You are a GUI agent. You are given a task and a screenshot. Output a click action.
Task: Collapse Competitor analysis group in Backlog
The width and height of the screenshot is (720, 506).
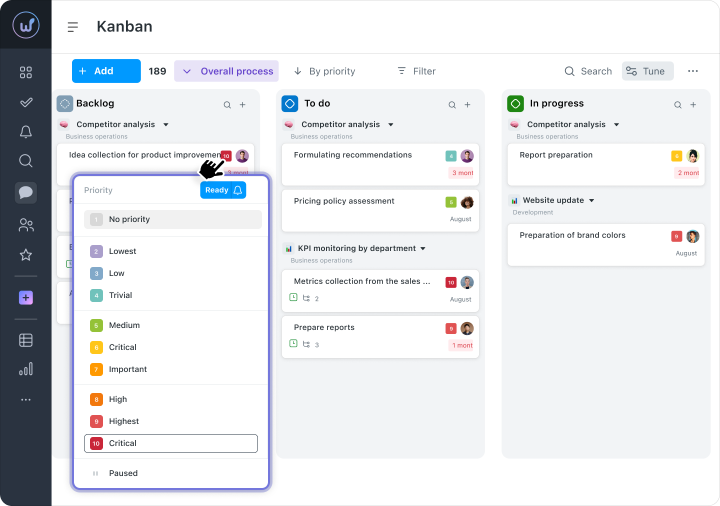coord(166,125)
